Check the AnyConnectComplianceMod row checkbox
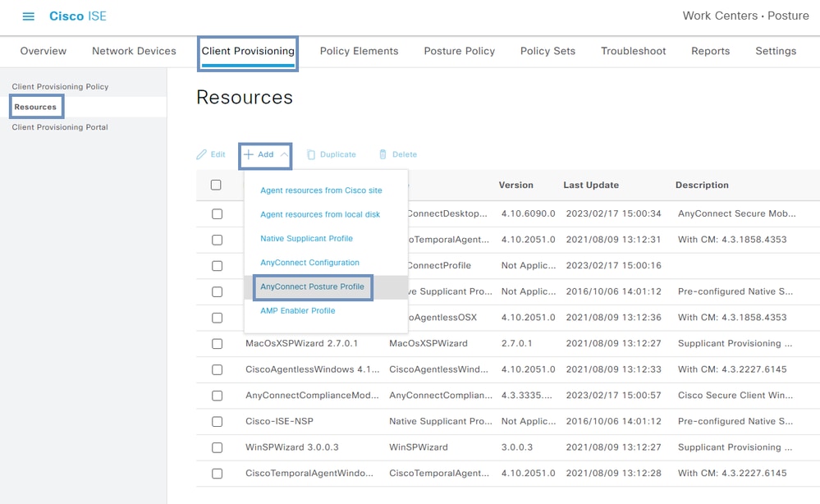Screen dimensions: 820x504 tap(217, 396)
